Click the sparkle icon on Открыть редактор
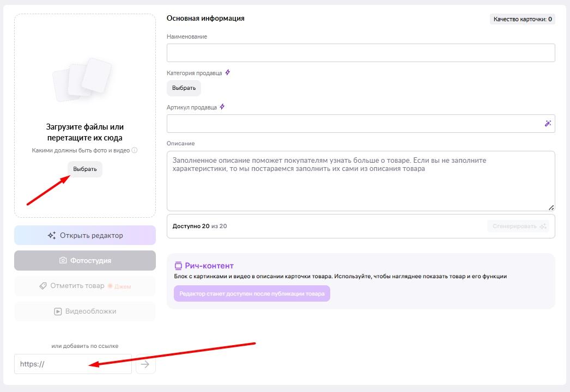The width and height of the screenshot is (570, 392). point(52,236)
